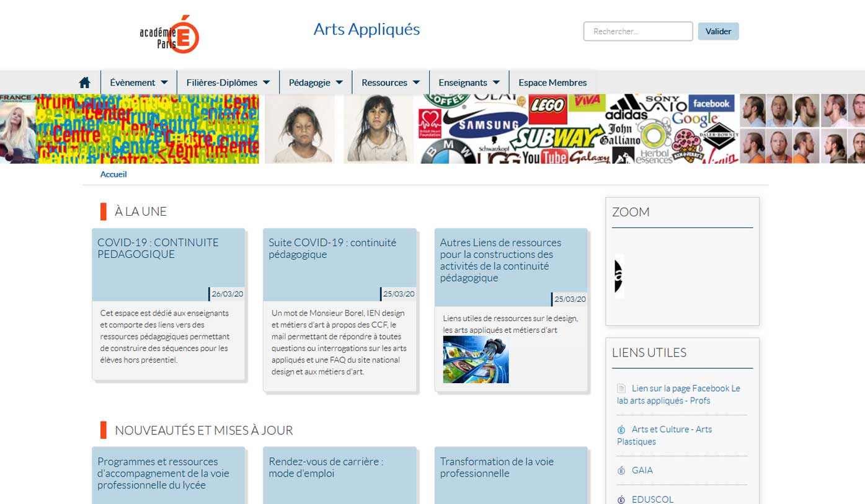Open the Pédagogie menu item
Viewport: 865px width, 504px height.
point(309,82)
